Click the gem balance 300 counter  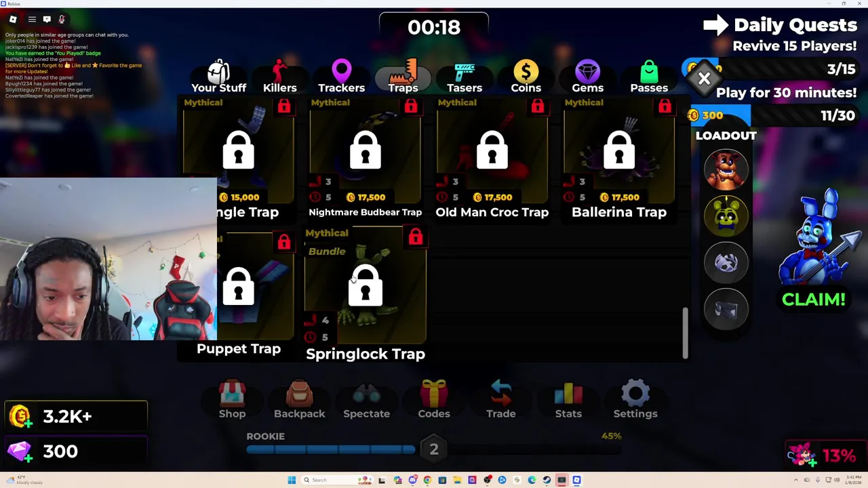coord(76,451)
